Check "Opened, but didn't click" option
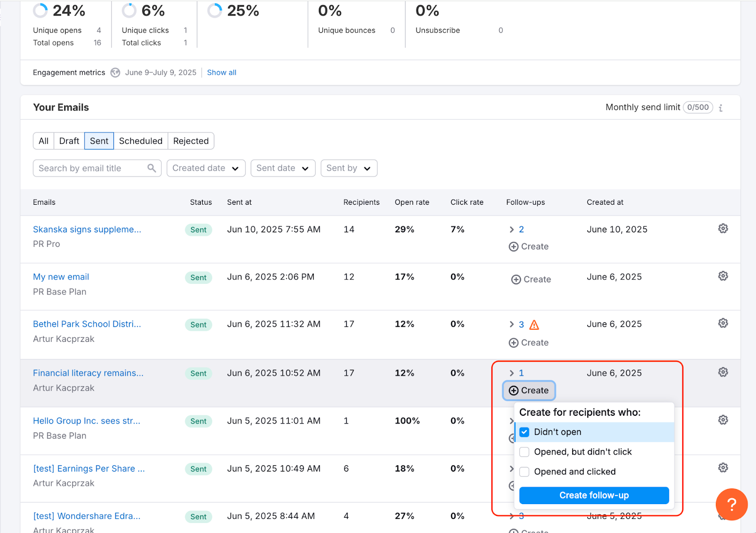Screen dimensions: 756x533 tap(524, 452)
